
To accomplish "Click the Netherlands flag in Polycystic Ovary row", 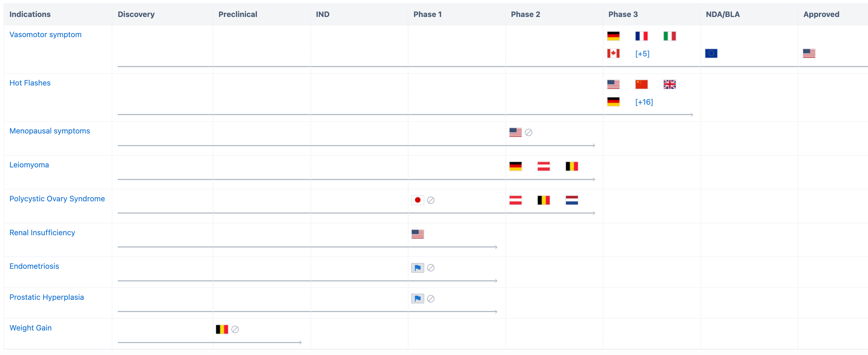I will point(572,200).
